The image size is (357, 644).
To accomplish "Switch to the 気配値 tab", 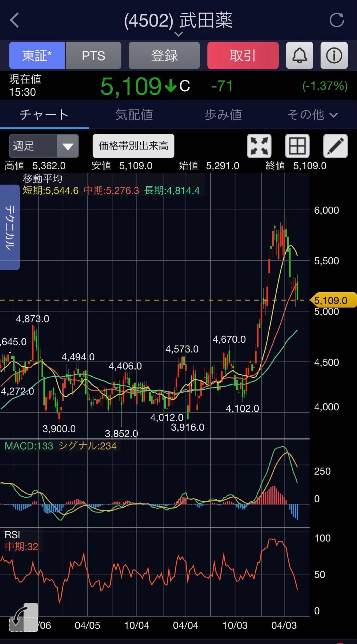I will (134, 115).
